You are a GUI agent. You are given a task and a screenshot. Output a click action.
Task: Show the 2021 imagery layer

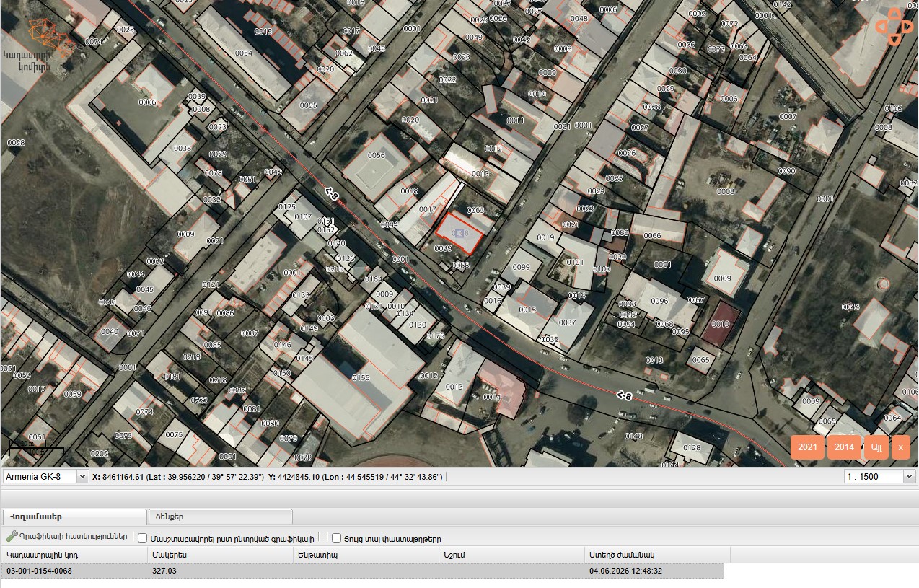point(807,447)
